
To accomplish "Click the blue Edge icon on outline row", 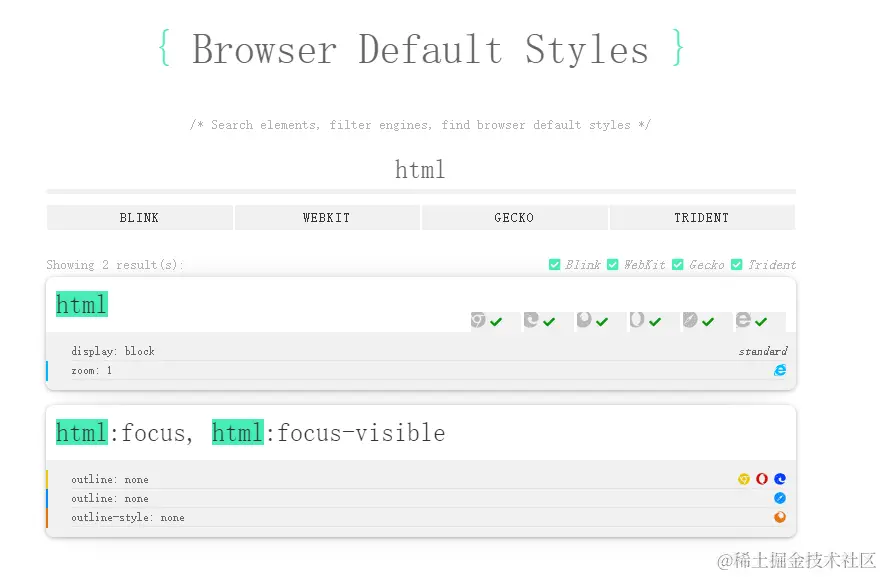I will pos(780,479).
